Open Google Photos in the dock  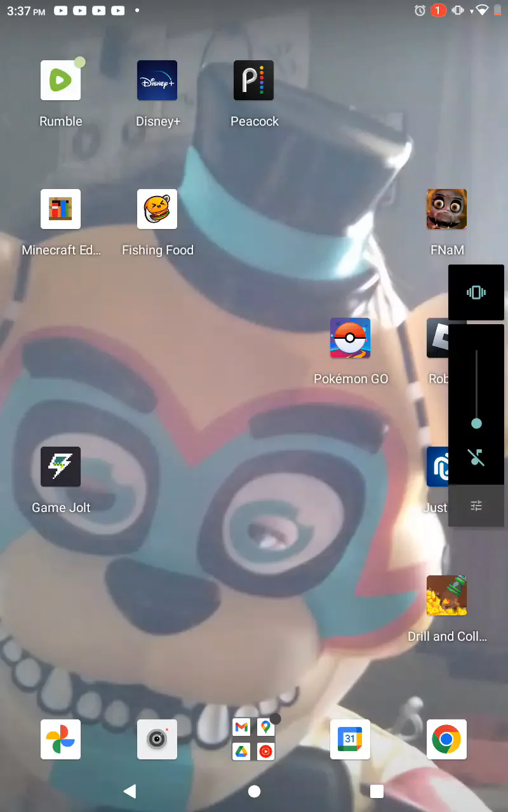click(x=61, y=740)
